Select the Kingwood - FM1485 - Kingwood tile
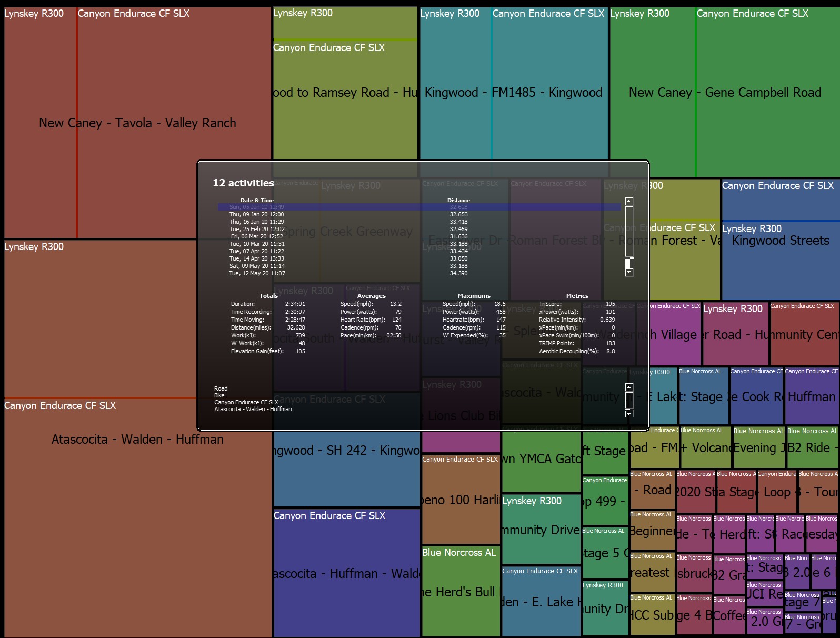This screenshot has height=638, width=840. pos(513,92)
